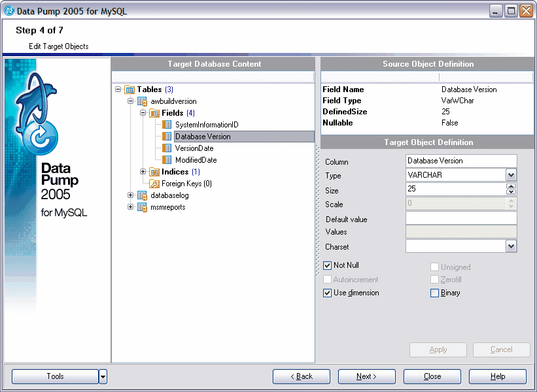The height and width of the screenshot is (392, 537).
Task: Select the VersionDate field
Action: point(194,148)
